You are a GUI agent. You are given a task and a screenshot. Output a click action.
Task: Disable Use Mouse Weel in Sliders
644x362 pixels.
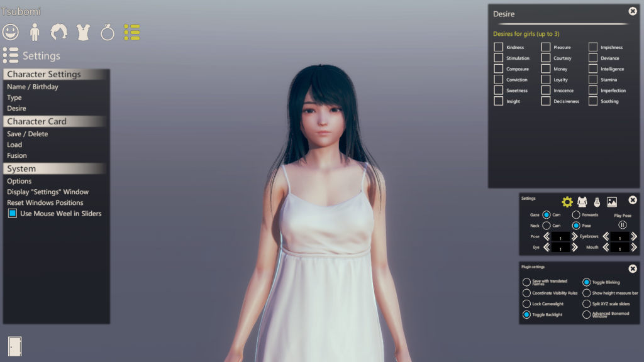(13, 214)
